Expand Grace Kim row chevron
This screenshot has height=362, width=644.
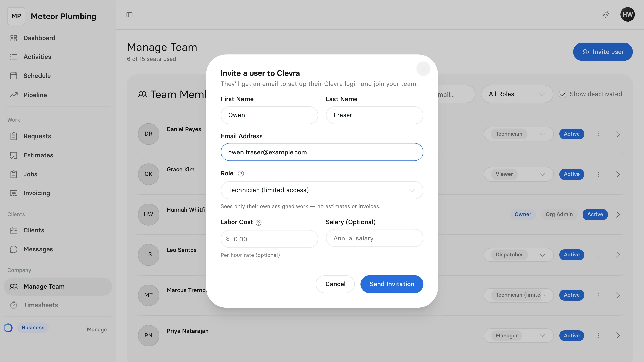[x=618, y=174]
